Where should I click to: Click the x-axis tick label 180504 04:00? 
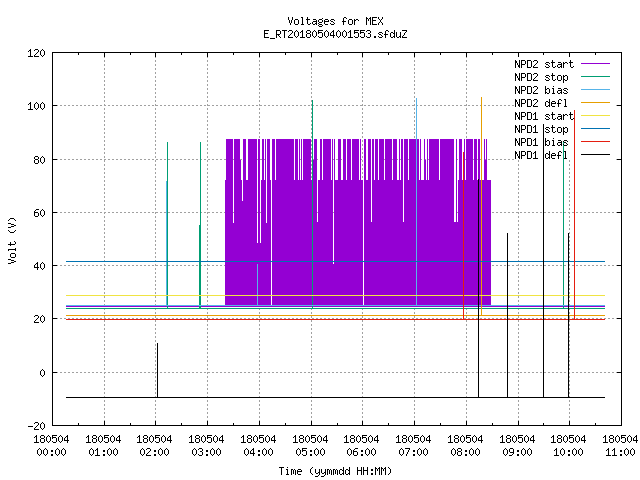(x=258, y=446)
